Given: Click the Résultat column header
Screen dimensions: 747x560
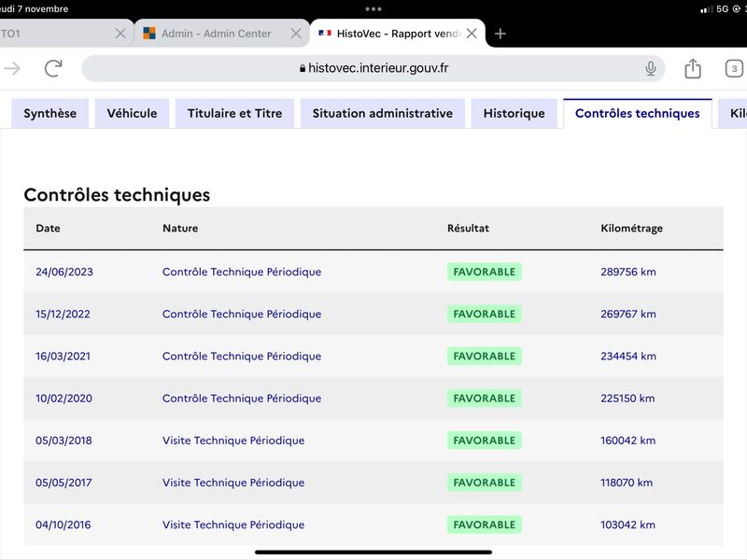Looking at the screenshot, I should [x=468, y=228].
